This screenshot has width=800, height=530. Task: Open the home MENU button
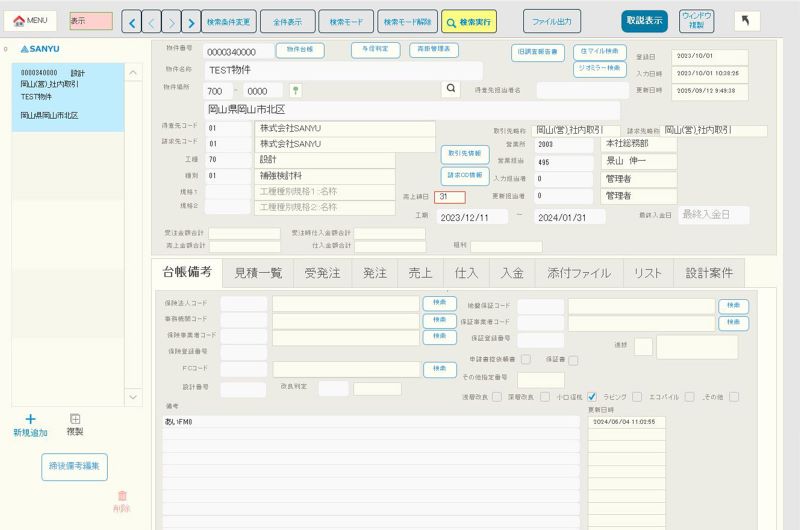click(x=29, y=20)
